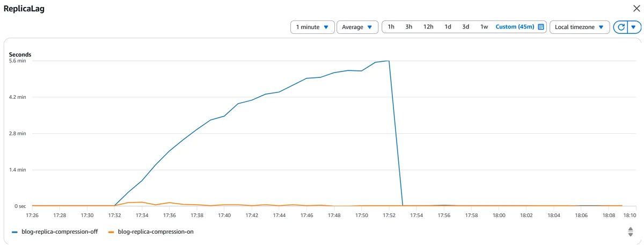
Task: Select the 1w time range
Action: coord(484,27)
